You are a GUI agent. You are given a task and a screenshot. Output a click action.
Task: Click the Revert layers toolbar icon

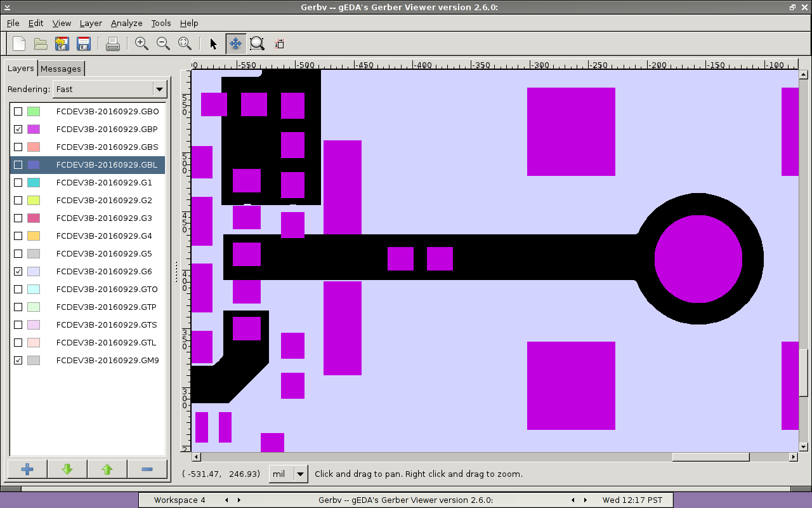point(62,44)
